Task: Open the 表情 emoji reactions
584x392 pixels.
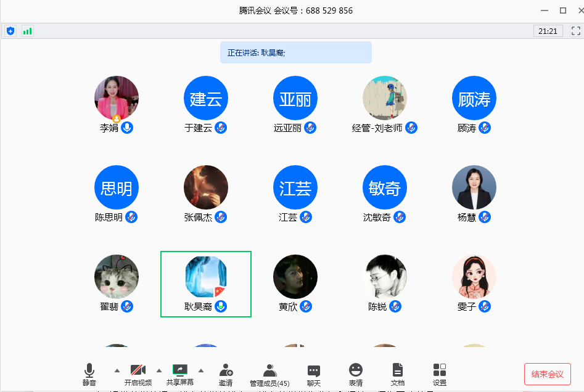Action: pyautogui.click(x=356, y=374)
